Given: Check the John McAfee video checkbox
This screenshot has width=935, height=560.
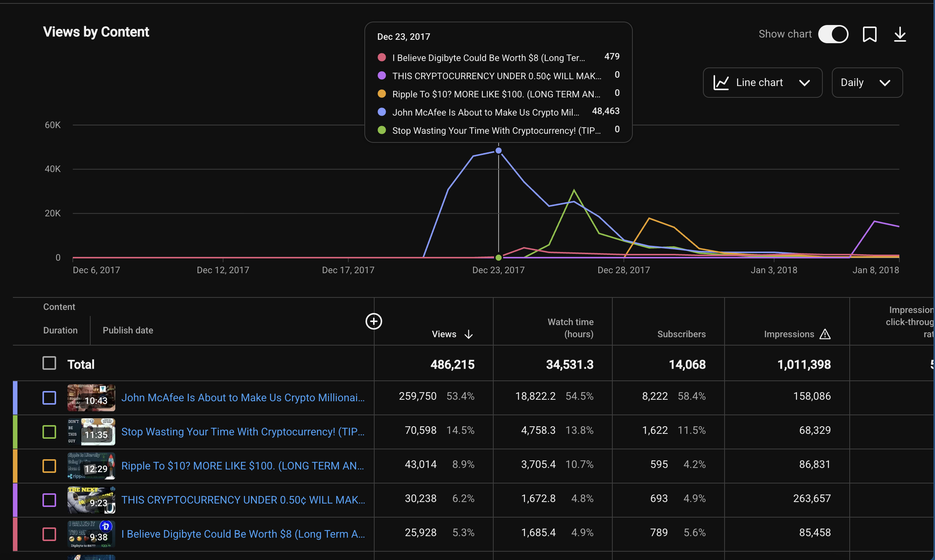Looking at the screenshot, I should (49, 398).
